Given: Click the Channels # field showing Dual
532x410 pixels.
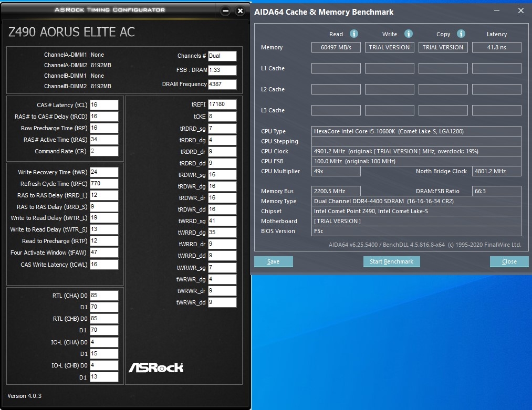Looking at the screenshot, I should [222, 56].
